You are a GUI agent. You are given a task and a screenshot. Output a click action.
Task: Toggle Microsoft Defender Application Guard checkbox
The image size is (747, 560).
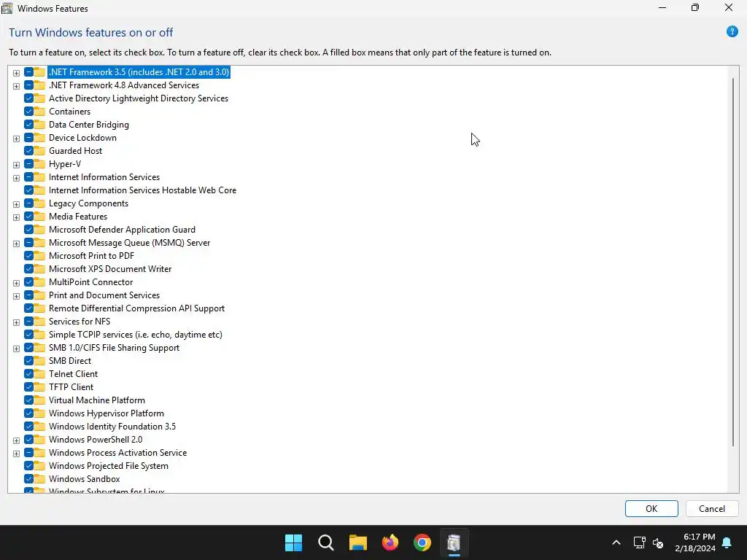tap(28, 230)
